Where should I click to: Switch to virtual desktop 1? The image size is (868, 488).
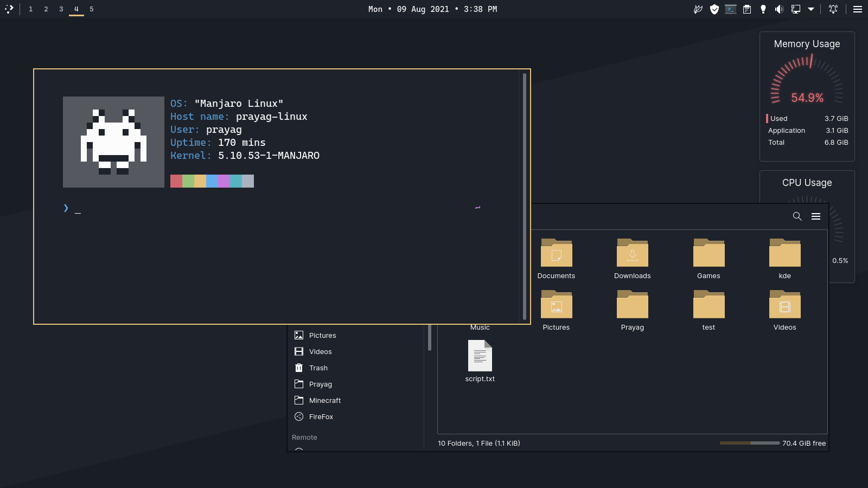click(x=31, y=9)
